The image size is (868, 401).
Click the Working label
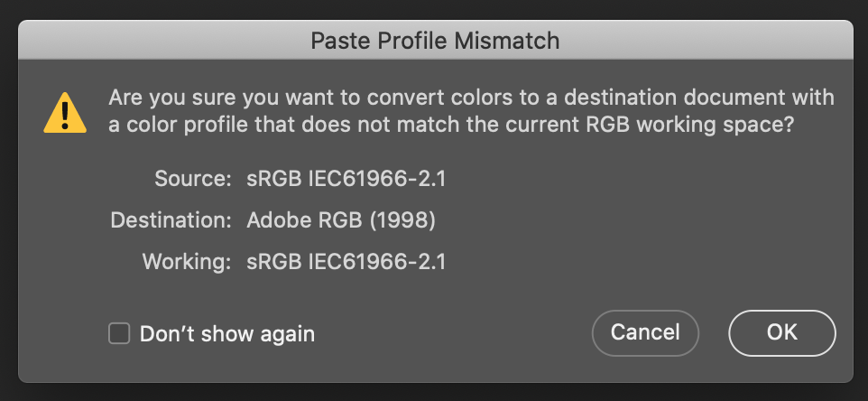coord(187,262)
